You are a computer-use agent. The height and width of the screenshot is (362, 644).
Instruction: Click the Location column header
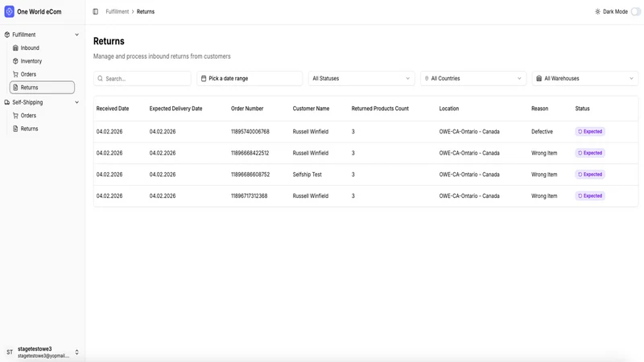pos(449,109)
